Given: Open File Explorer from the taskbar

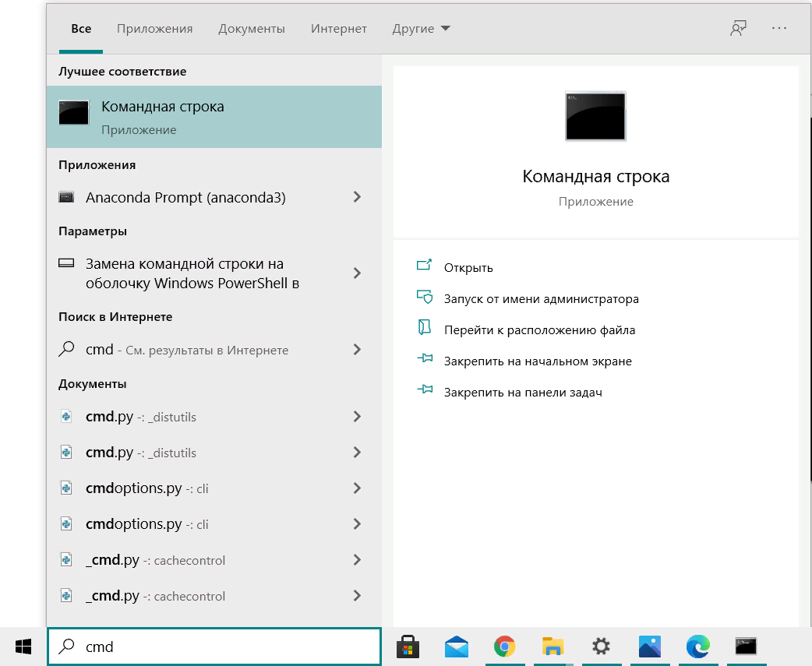Looking at the screenshot, I should point(553,647).
